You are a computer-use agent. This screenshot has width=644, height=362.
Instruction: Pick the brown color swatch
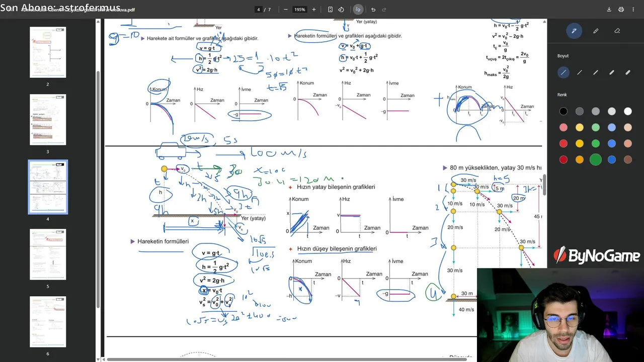(628, 160)
